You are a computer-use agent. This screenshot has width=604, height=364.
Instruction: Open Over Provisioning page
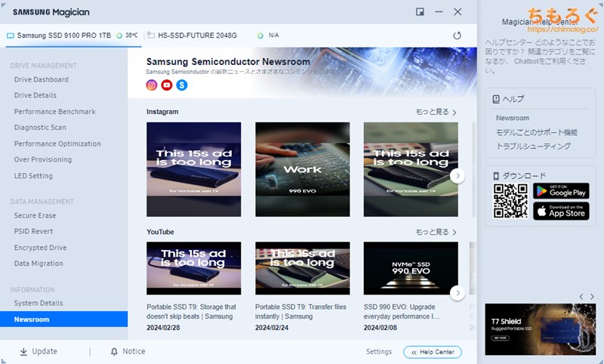pos(43,159)
